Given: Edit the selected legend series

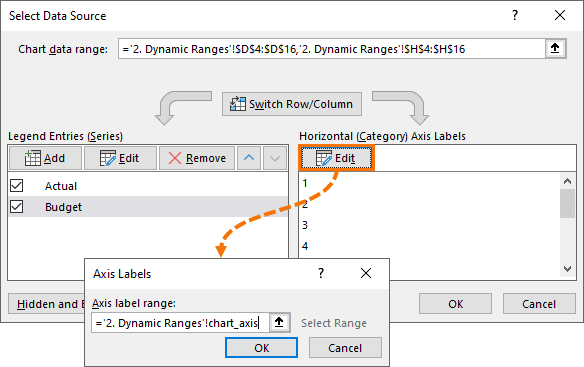Looking at the screenshot, I should [x=120, y=158].
